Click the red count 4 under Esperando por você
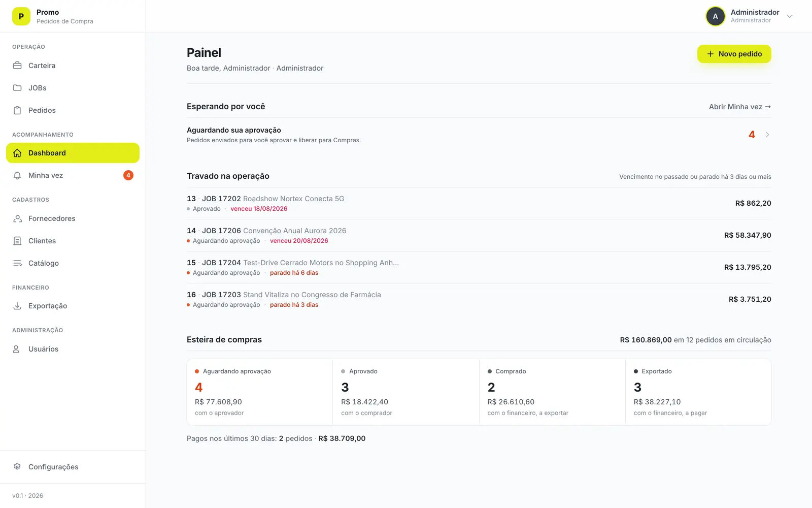The height and width of the screenshot is (508, 812). point(752,135)
